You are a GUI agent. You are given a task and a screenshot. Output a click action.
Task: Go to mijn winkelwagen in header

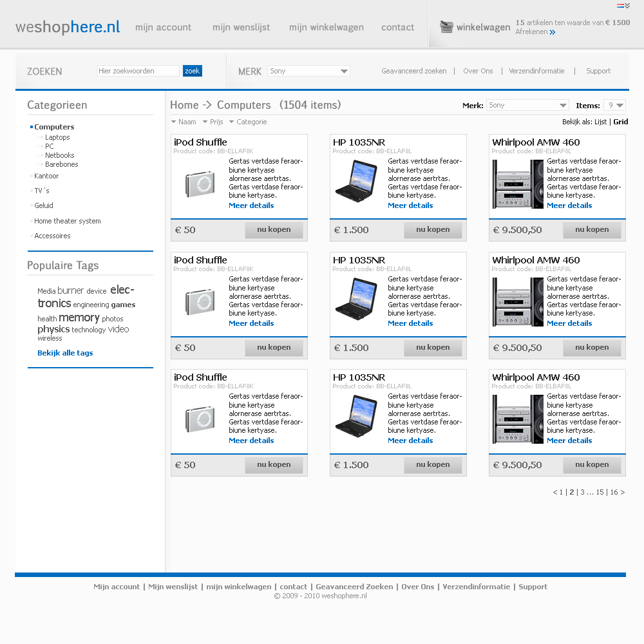(x=326, y=28)
